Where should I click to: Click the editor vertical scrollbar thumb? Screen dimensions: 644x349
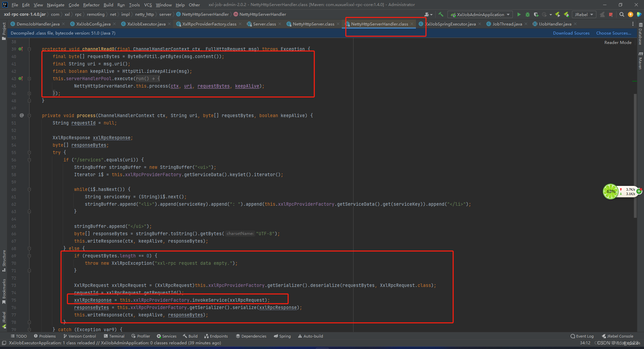coord(635,156)
